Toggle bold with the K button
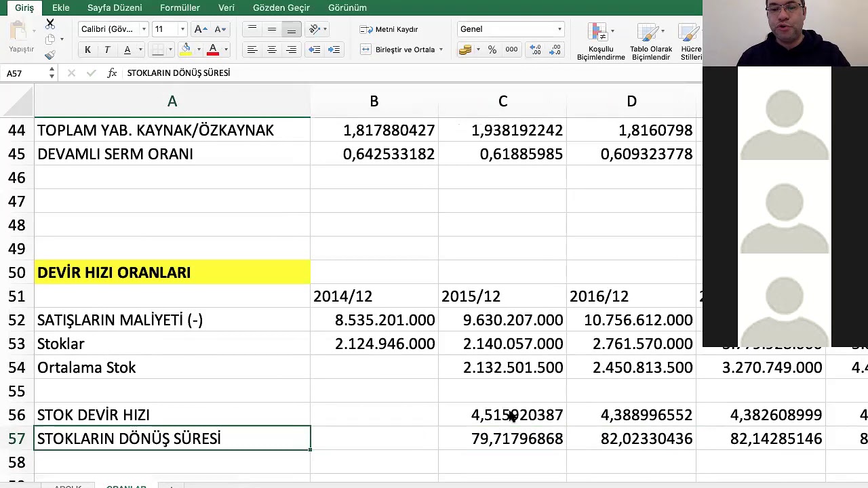Image resolution: width=868 pixels, height=488 pixels. point(87,49)
